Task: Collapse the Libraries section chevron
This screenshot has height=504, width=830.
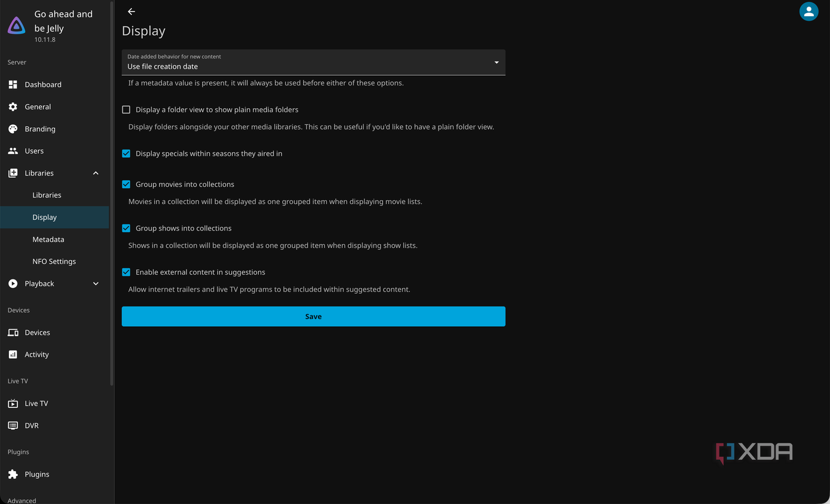Action: tap(96, 173)
